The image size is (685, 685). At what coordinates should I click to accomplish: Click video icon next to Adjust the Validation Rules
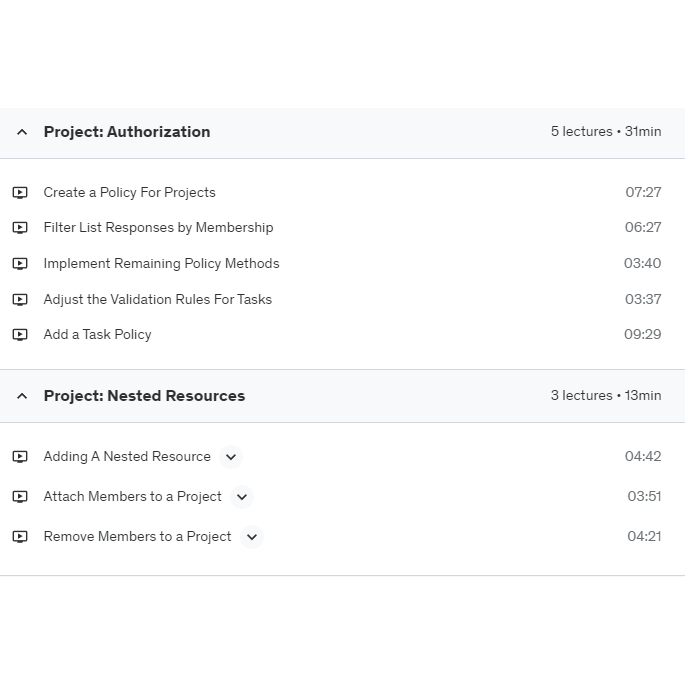coord(20,299)
